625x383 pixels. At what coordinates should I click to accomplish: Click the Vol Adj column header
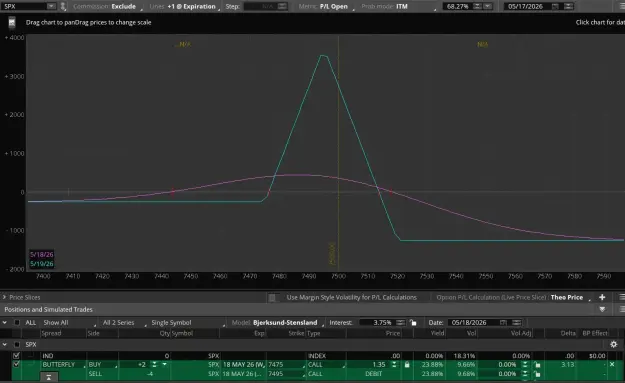point(521,333)
